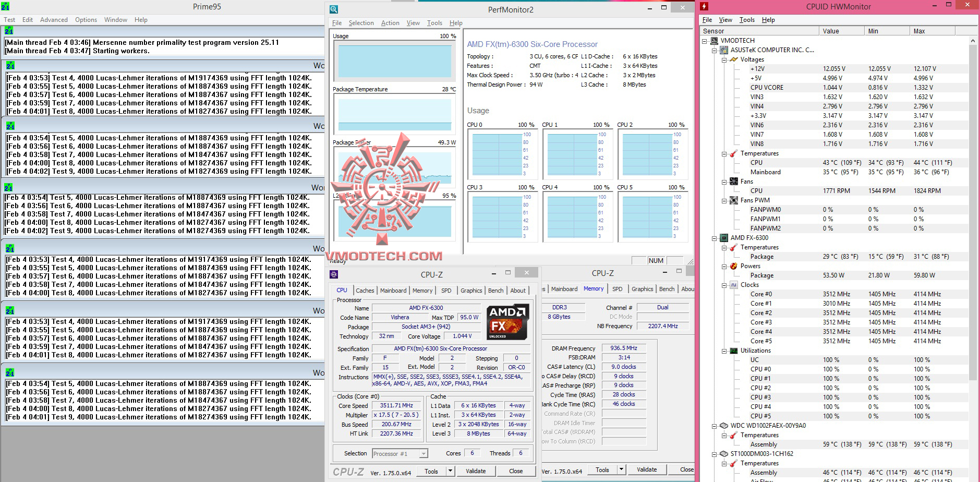Viewport: 980px width, 482px height.
Task: Click the '3511.71 MHz' Core Speed value in CPU-Z
Action: click(x=396, y=405)
